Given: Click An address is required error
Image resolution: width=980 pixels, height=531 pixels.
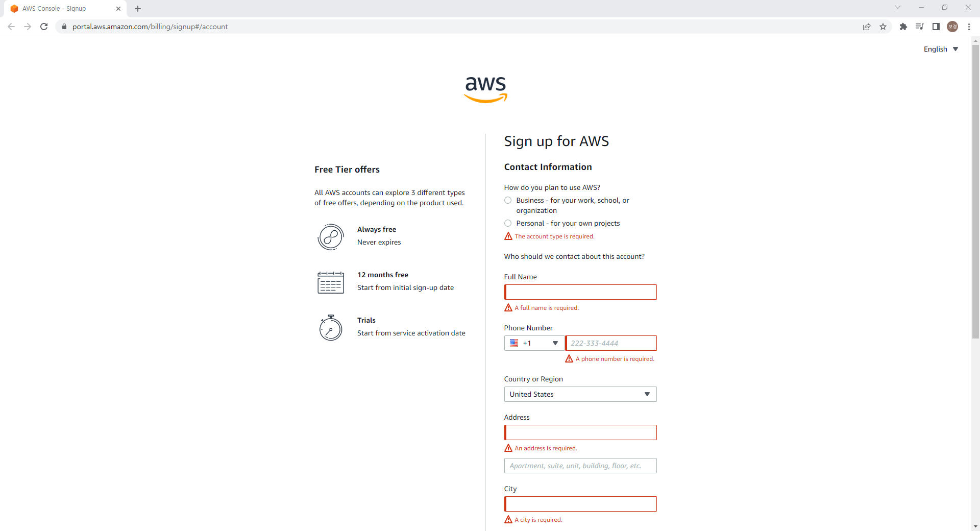Looking at the screenshot, I should (x=546, y=448).
